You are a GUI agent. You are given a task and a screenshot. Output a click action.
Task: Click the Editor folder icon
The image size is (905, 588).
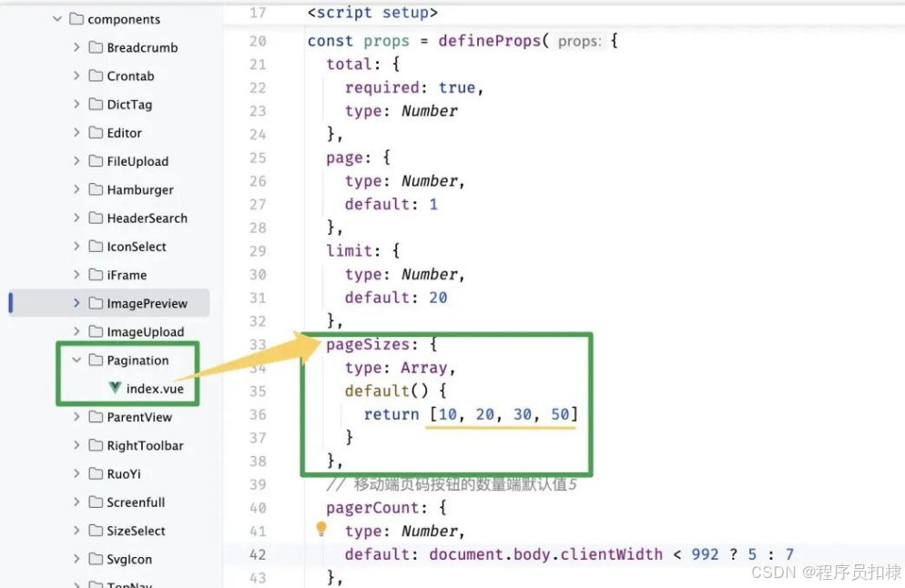[x=96, y=133]
